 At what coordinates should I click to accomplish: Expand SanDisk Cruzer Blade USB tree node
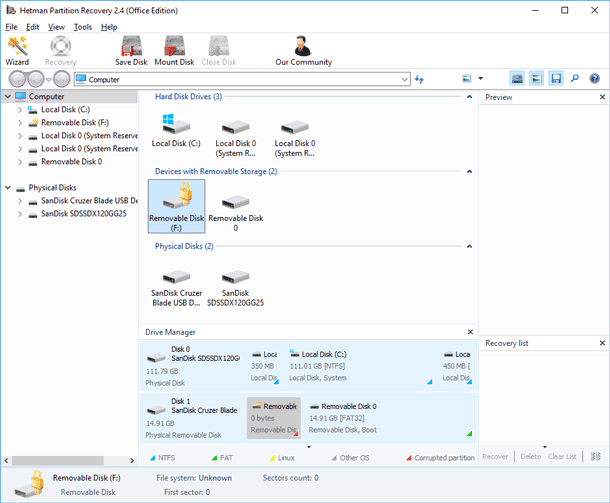point(20,201)
